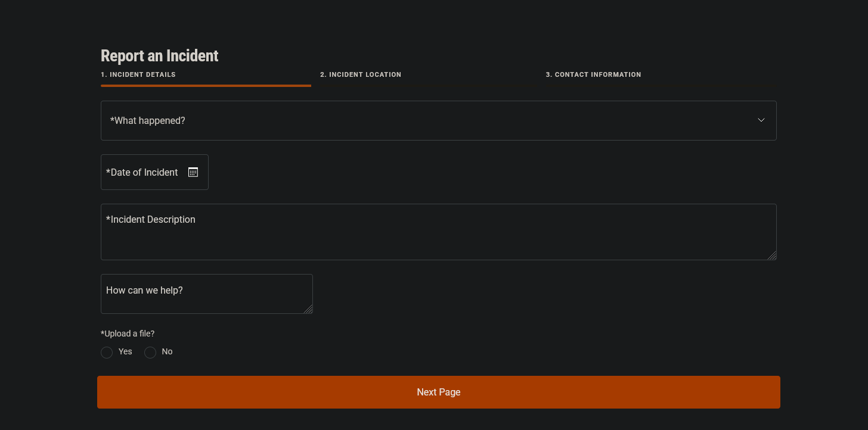Grab the How can we help resize handle
The image size is (868, 430).
pyautogui.click(x=308, y=309)
